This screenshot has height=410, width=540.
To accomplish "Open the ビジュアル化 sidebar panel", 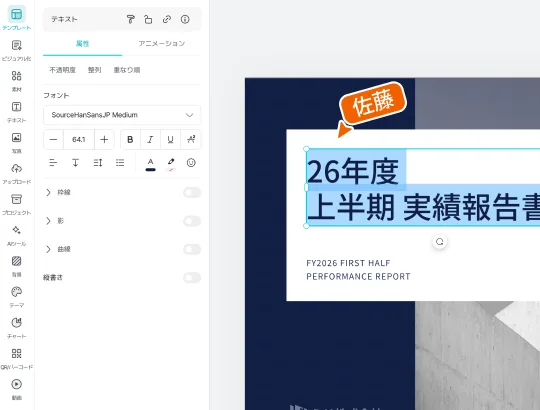I will coord(17,50).
